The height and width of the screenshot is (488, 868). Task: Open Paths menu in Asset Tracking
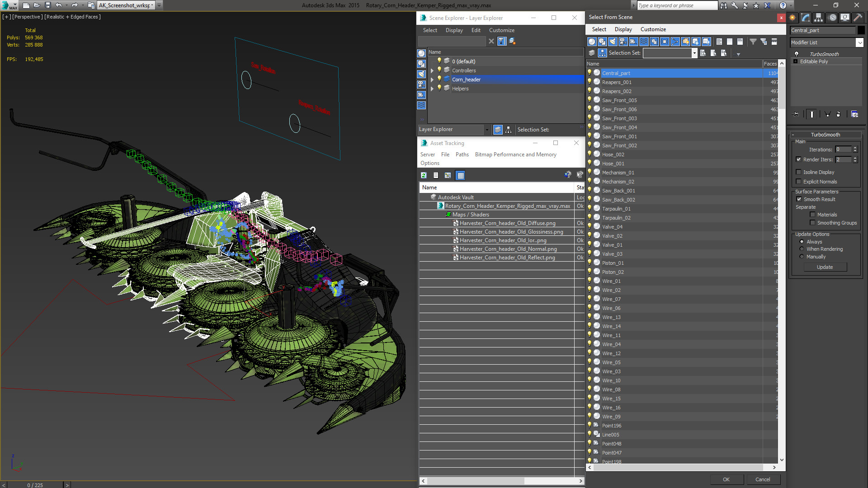click(x=462, y=155)
